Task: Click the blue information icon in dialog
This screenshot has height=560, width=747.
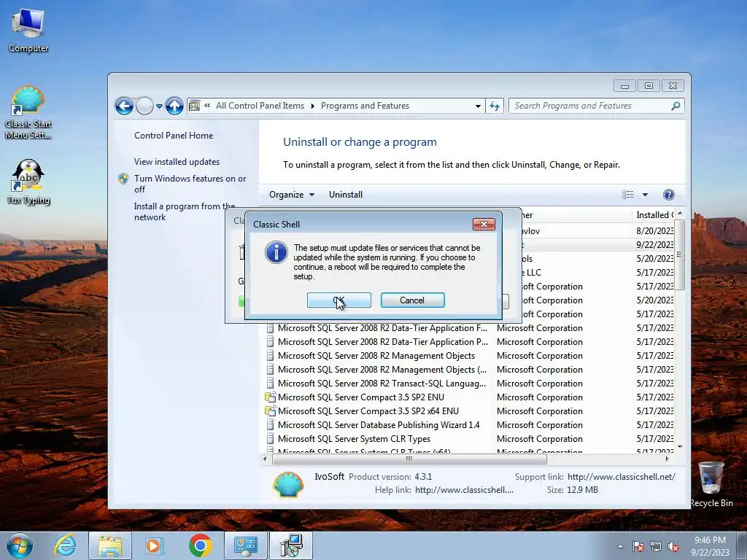Action: 276,252
